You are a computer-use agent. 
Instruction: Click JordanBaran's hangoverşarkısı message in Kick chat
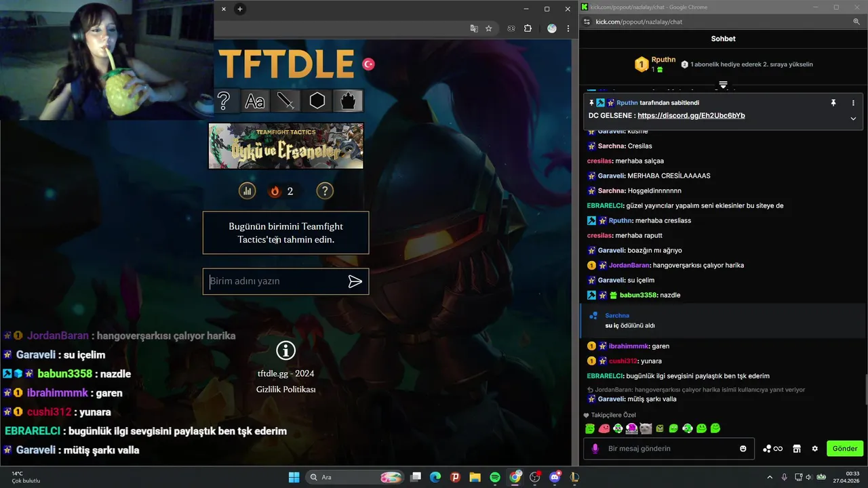click(665, 265)
